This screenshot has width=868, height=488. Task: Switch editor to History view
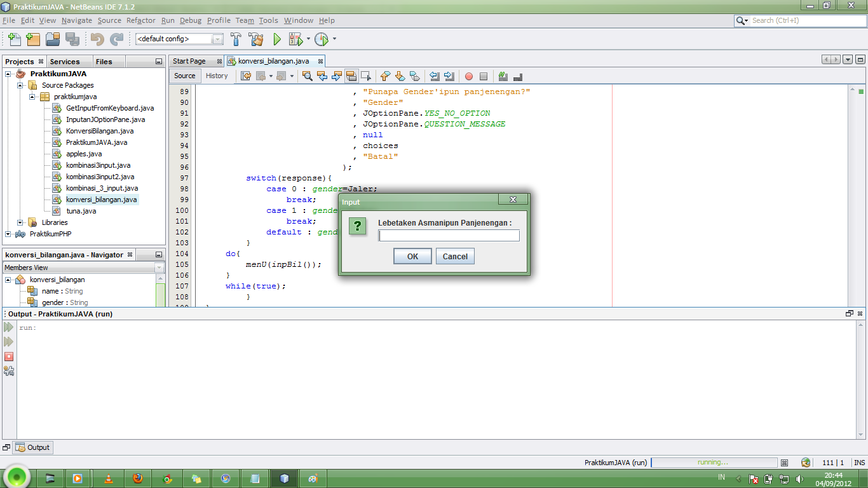[217, 76]
